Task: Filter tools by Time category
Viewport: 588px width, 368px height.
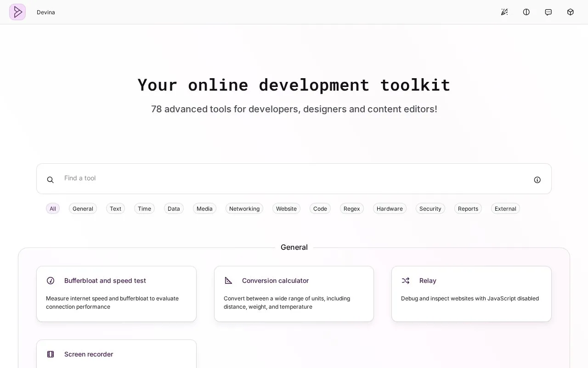Action: click(144, 209)
